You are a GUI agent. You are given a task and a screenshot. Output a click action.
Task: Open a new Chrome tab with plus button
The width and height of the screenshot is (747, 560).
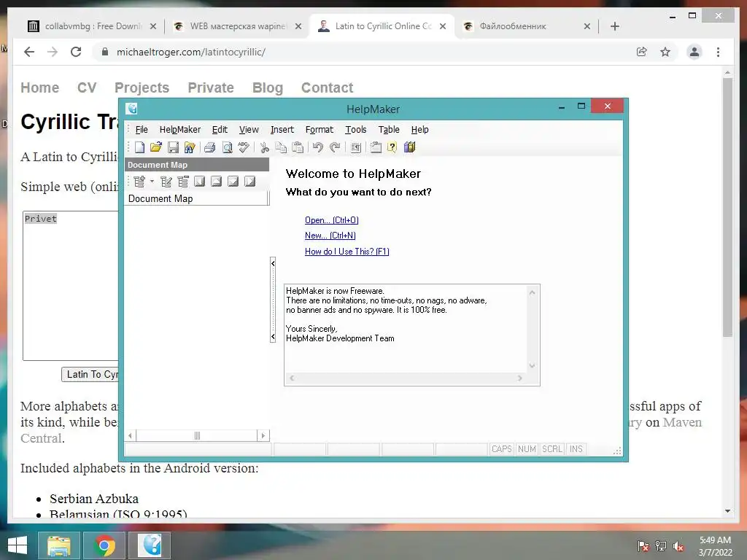(x=615, y=26)
